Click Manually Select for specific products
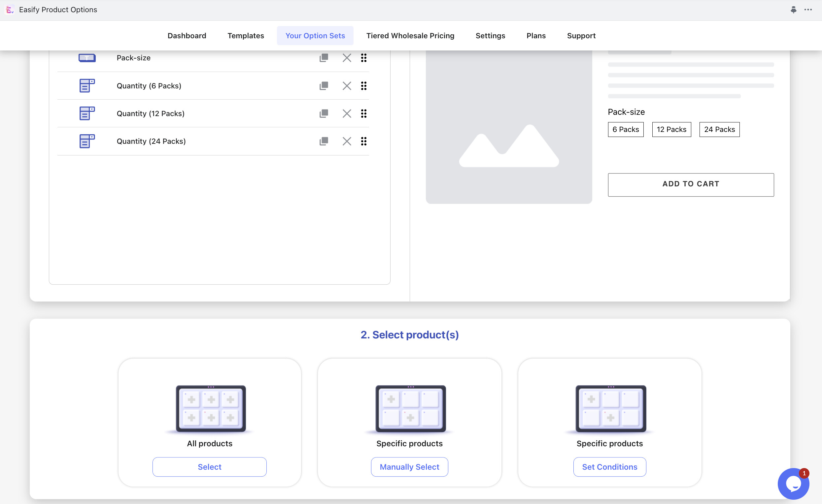 click(409, 467)
